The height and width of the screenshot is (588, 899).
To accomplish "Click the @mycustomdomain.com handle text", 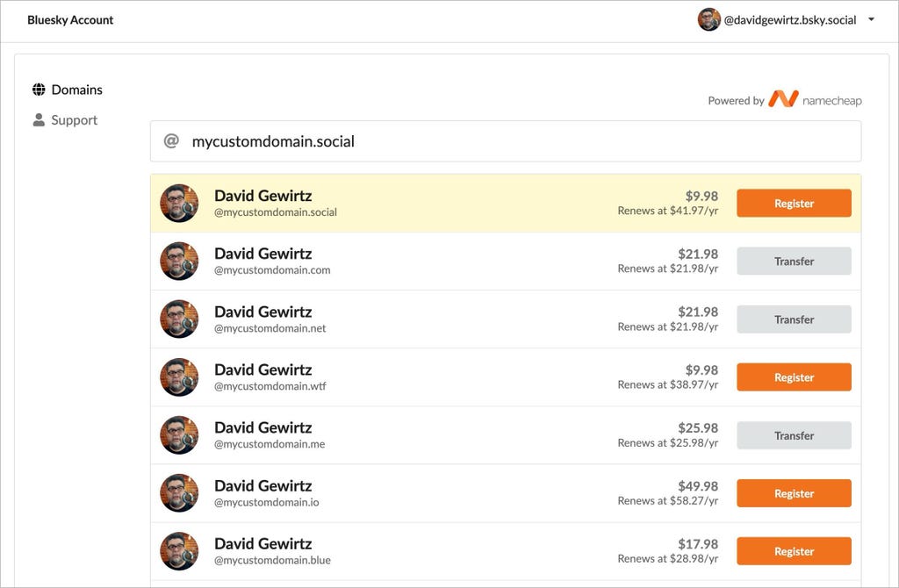I will (x=272, y=270).
